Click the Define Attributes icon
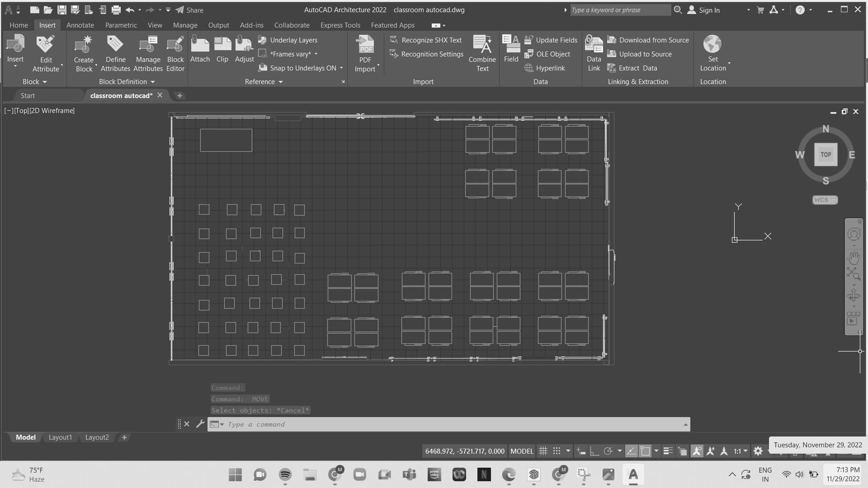868x488 pixels. pos(115,53)
